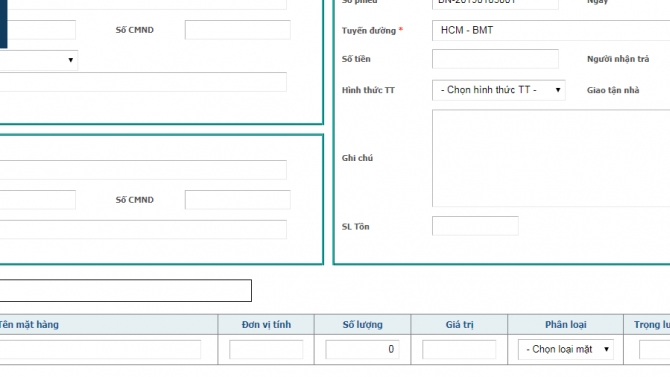The height and width of the screenshot is (377, 670).
Task: Click the Hình thức TT label
Action: click(368, 90)
